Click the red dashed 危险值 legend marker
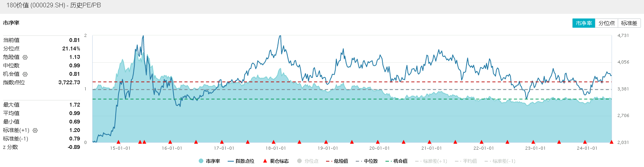644x167 pixels. click(329, 161)
